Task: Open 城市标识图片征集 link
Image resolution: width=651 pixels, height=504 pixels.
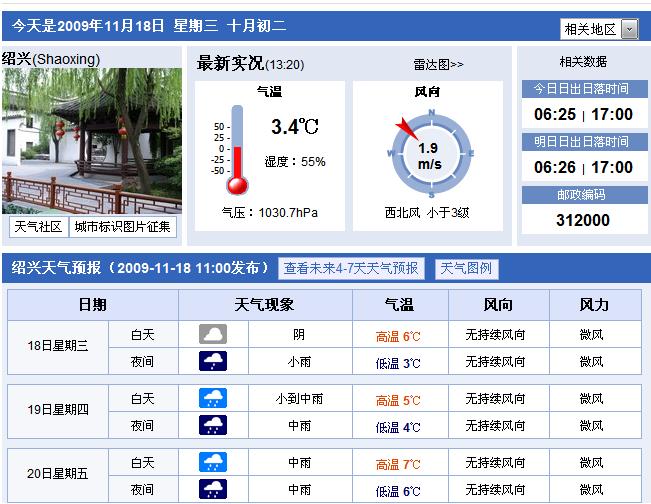Action: (x=122, y=227)
